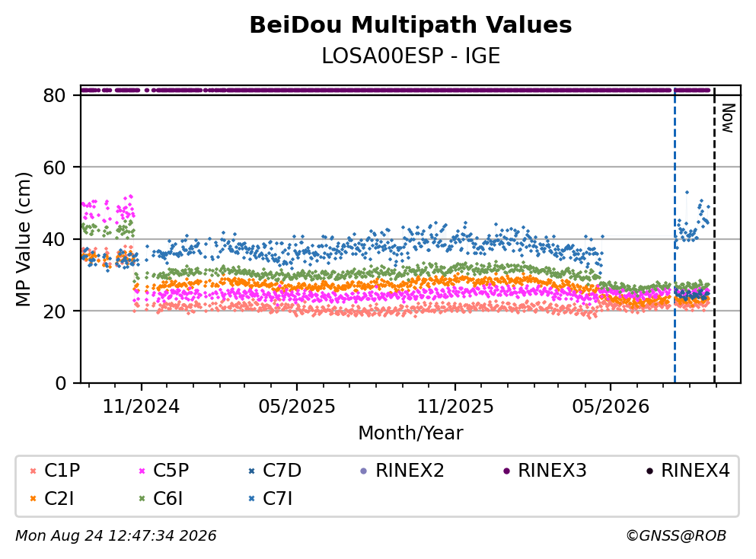Click the RINEX4 legend dot

coord(649,471)
